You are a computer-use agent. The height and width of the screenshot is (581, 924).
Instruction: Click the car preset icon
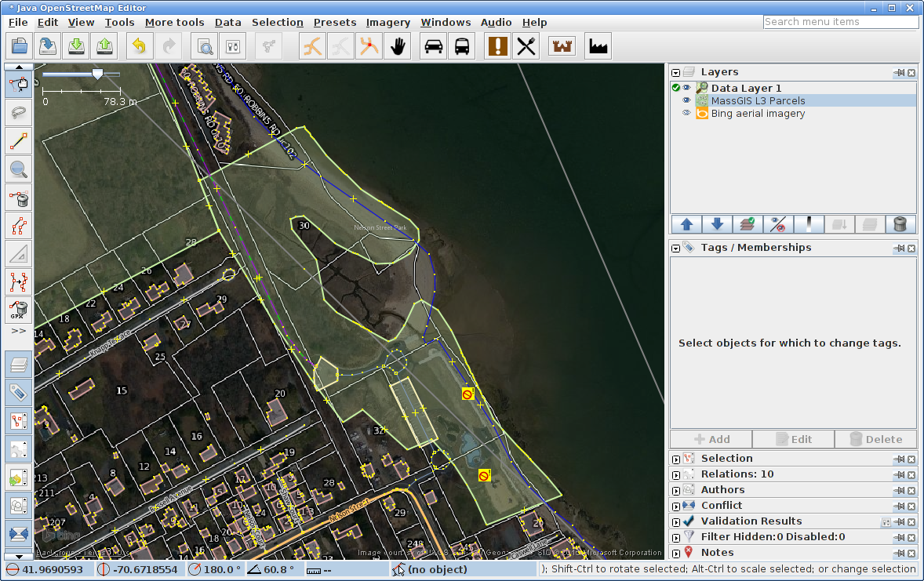point(433,46)
